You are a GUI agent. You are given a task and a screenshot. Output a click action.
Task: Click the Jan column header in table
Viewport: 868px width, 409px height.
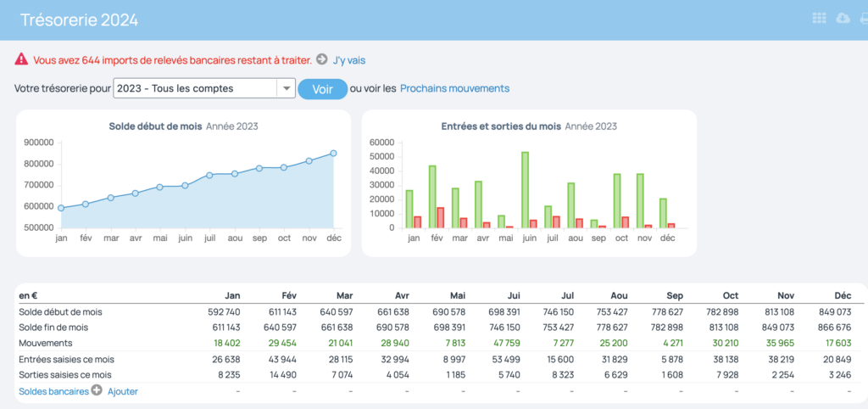pos(232,295)
